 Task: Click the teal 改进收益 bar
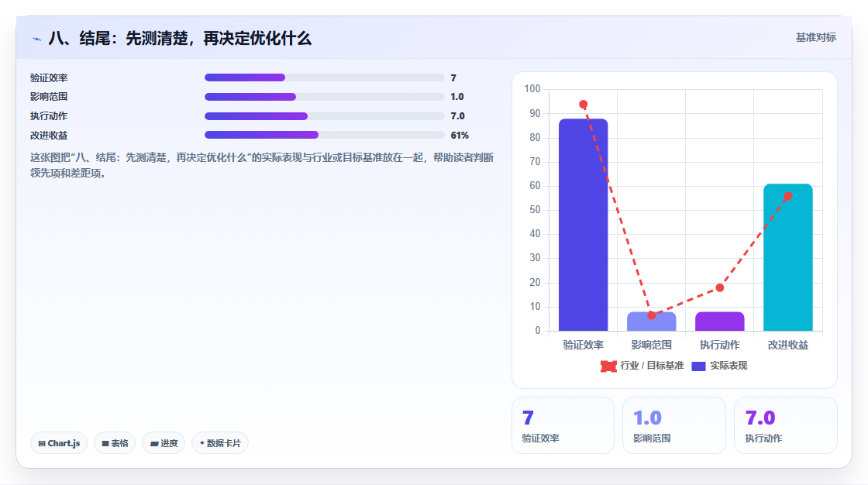click(x=787, y=257)
